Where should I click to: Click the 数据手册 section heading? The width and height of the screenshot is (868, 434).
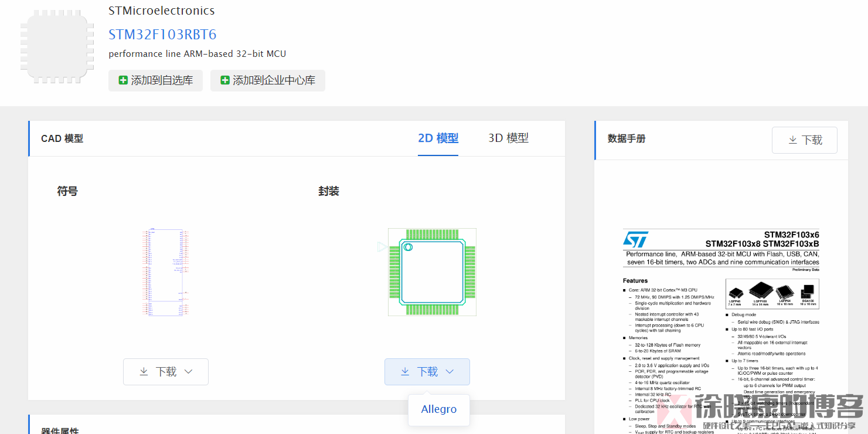[x=627, y=139]
